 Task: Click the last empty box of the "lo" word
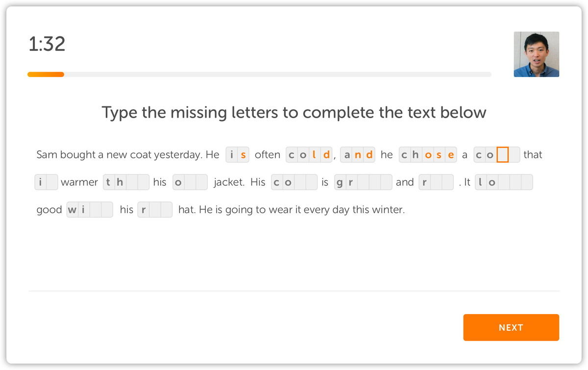527,182
